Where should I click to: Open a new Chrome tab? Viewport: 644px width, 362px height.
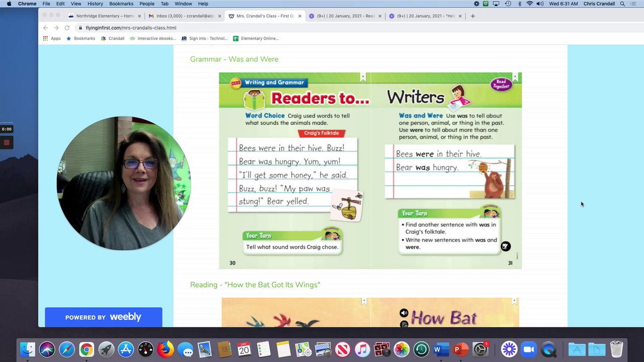pyautogui.click(x=472, y=16)
